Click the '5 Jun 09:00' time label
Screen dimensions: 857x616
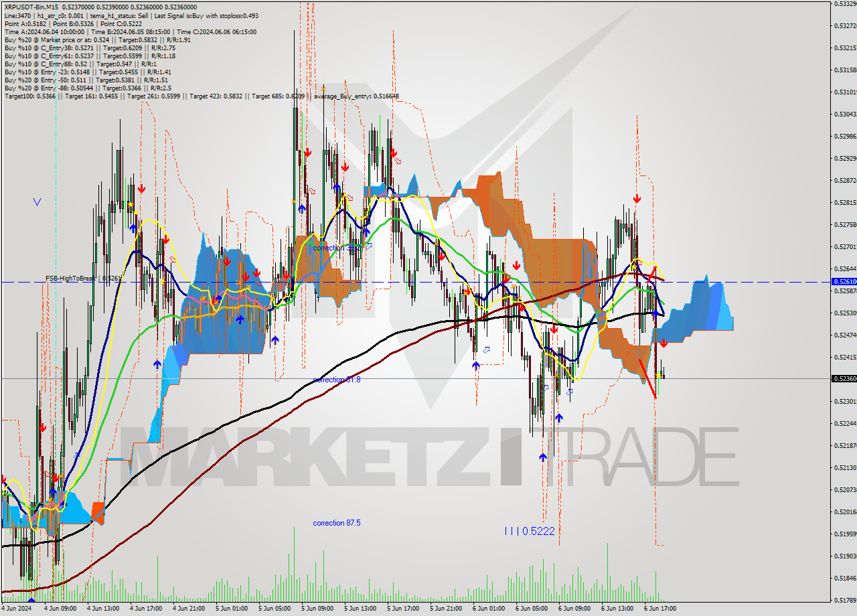pyautogui.click(x=316, y=609)
